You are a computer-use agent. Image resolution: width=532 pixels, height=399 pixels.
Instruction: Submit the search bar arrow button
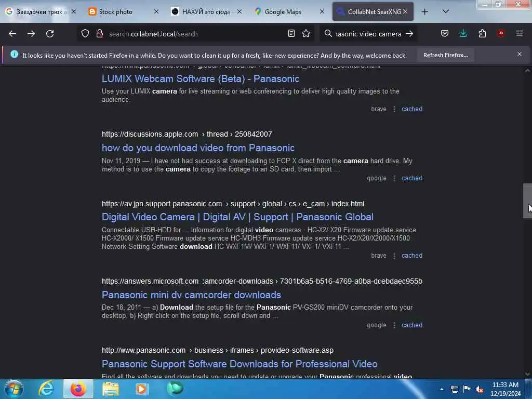(409, 34)
